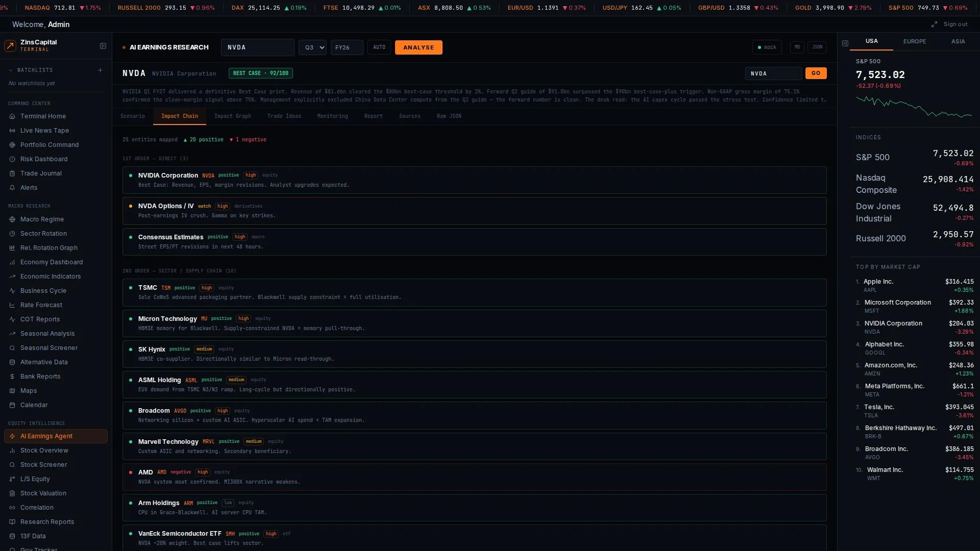View the Sources tab
The width and height of the screenshot is (980, 551).
(x=410, y=116)
